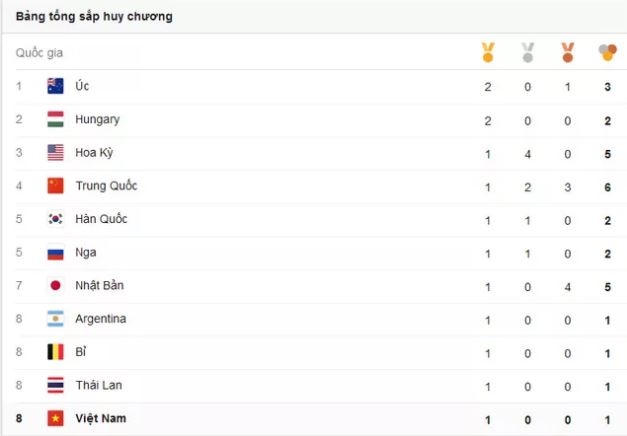Click the United States flag icon
Screen dimensions: 627x436
pyautogui.click(x=56, y=152)
